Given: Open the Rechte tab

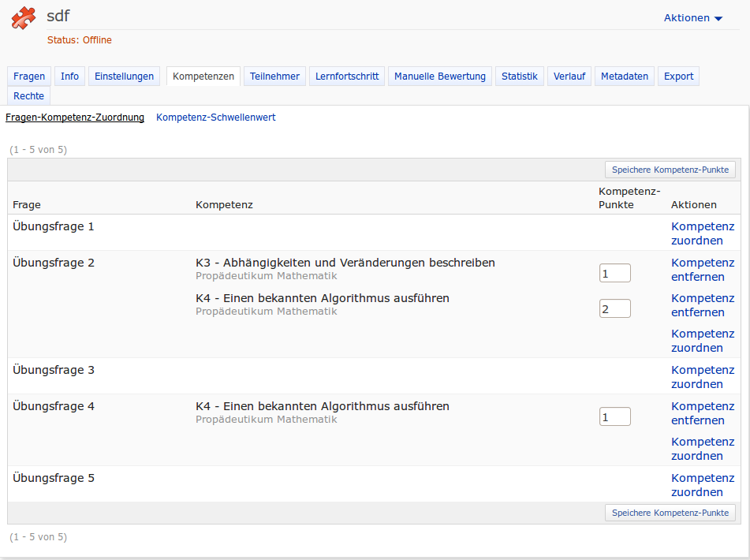Looking at the screenshot, I should coord(29,96).
